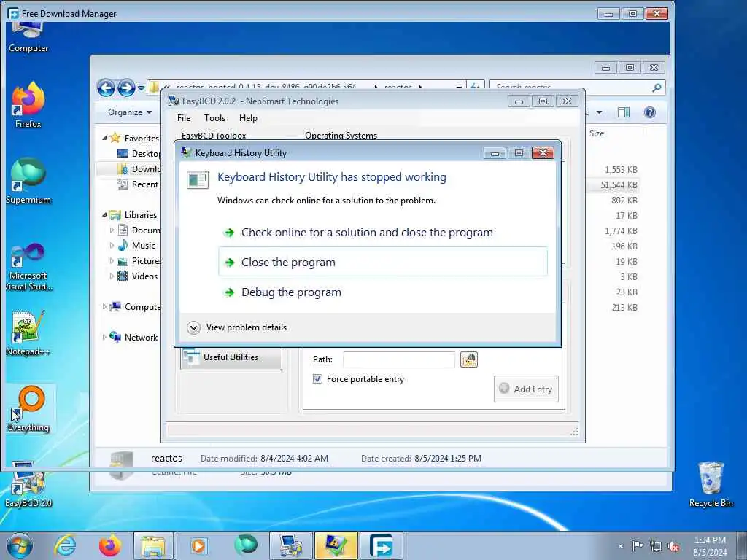Click the Explorer Back navigation arrow
The image size is (747, 560).
point(106,87)
